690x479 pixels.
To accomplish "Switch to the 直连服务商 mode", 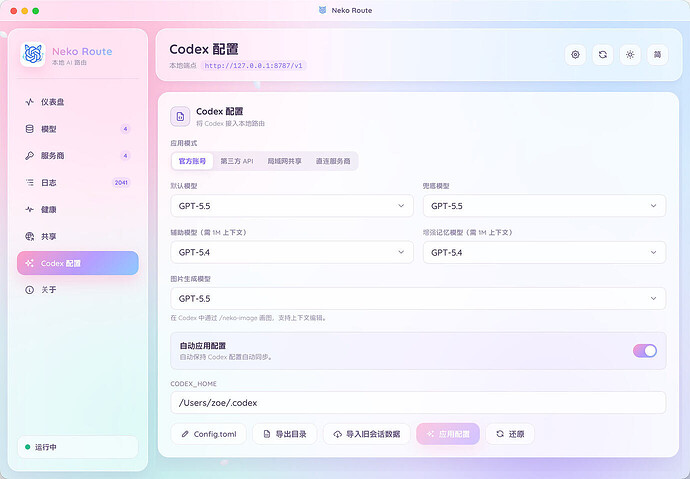I will 333,161.
